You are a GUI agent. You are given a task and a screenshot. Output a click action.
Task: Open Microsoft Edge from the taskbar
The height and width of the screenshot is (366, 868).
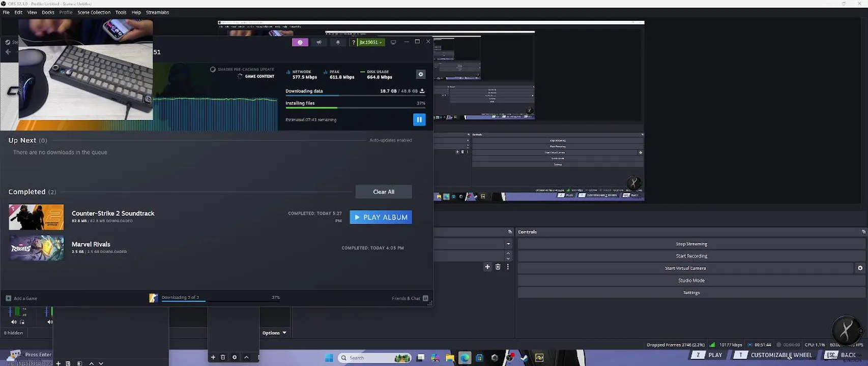(465, 358)
